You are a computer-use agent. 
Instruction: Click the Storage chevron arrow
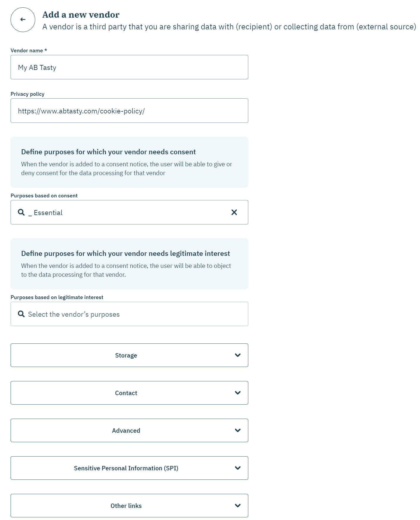pos(238,355)
